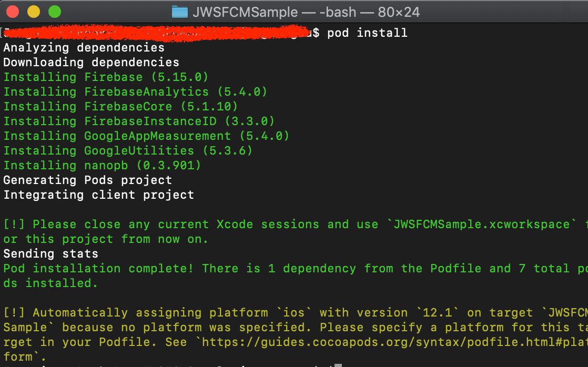Click the line 'Installing nanopb (0.3.901)'
Screen dimensions: 588x367
(x=103, y=165)
